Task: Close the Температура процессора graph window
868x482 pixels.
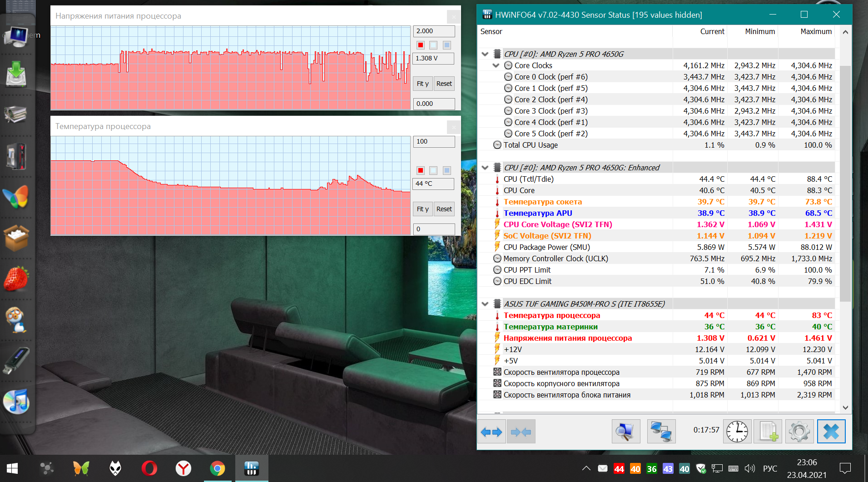Action: pos(454,127)
